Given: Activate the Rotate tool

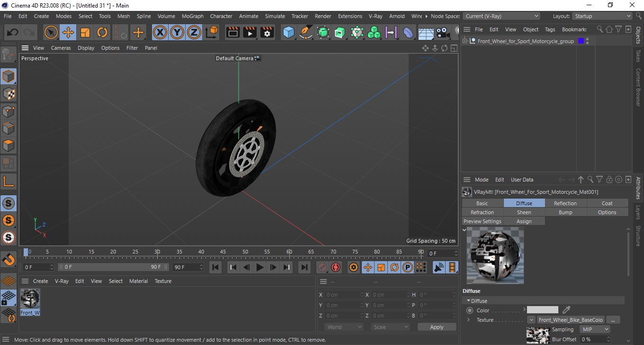Looking at the screenshot, I should 102,33.
